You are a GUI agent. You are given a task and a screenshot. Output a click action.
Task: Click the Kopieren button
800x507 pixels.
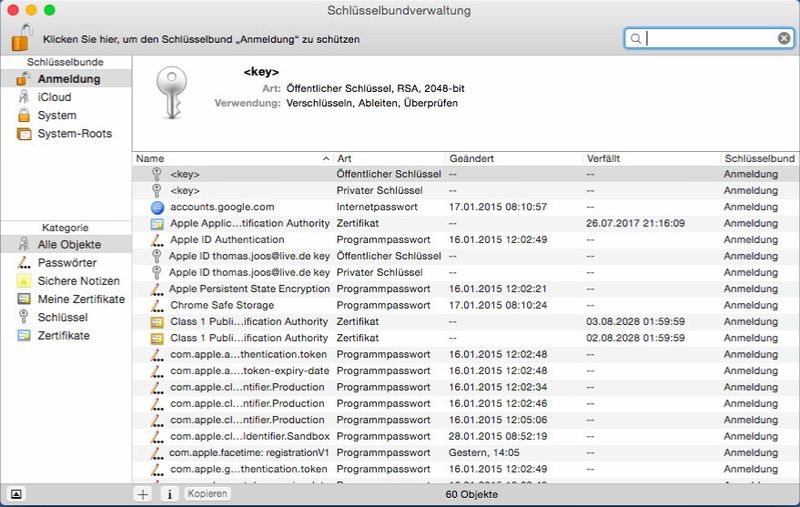coord(207,494)
